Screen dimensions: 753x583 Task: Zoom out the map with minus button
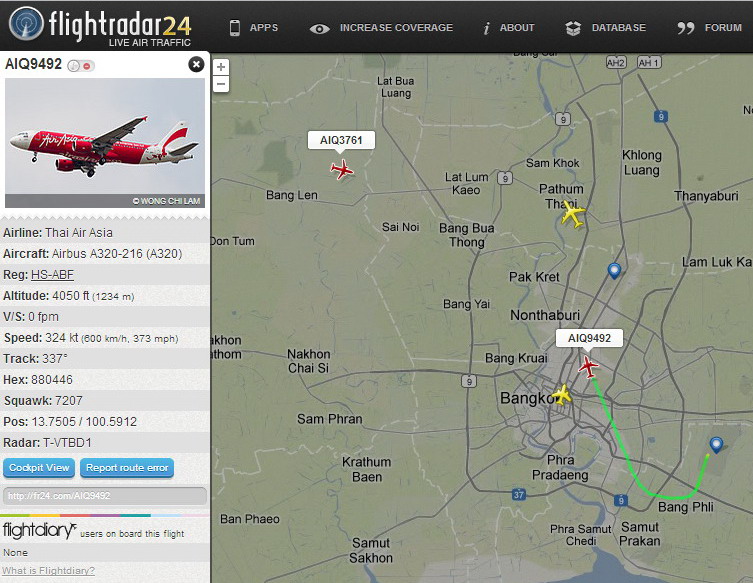coord(221,84)
